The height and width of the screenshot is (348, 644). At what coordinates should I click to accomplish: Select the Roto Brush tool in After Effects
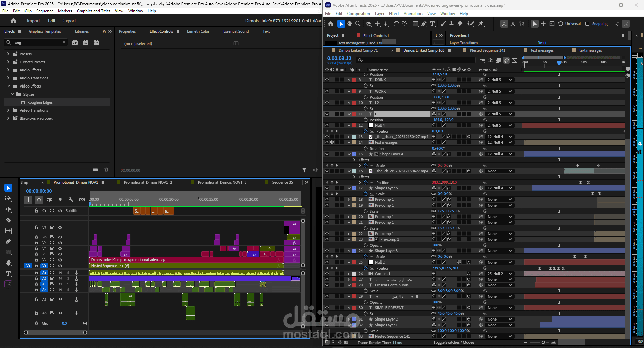click(470, 24)
